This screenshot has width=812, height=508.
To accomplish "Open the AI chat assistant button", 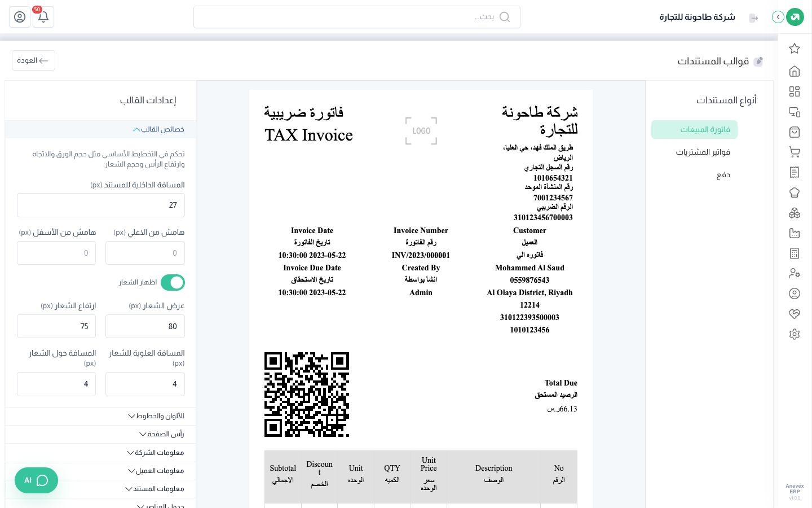I will [36, 480].
